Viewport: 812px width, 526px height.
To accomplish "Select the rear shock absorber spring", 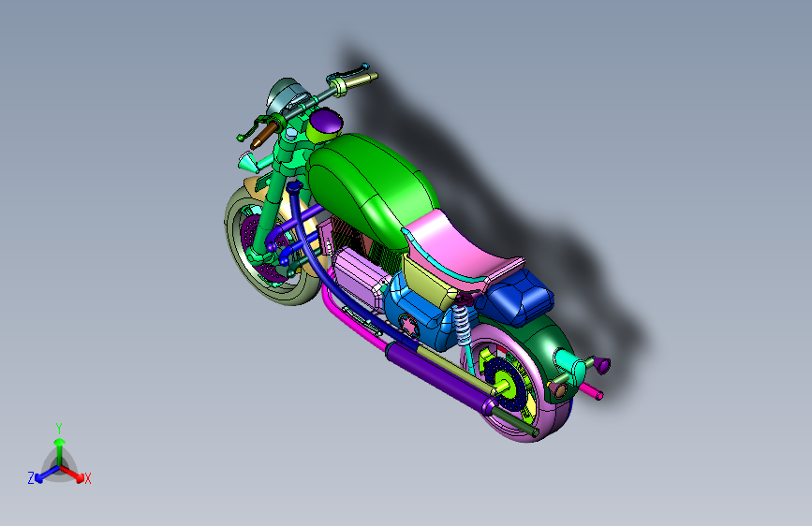I will [x=461, y=324].
